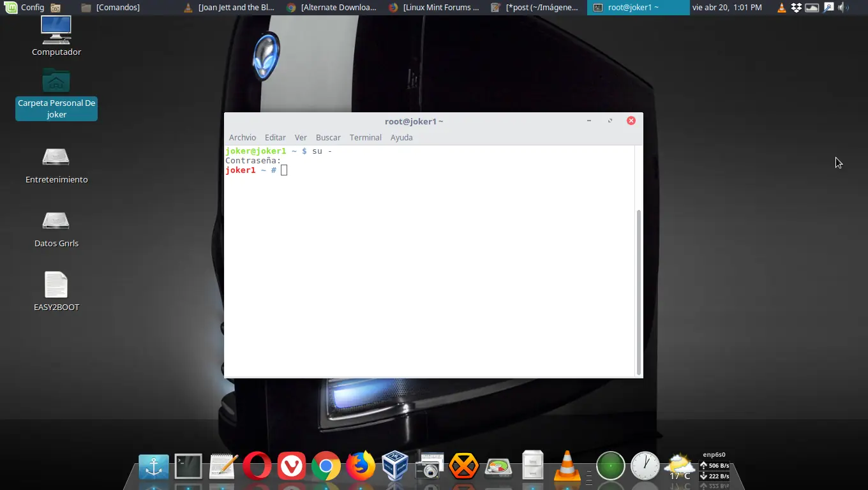Viewport: 868px width, 490px height.
Task: Open the Archivo menu in terminal
Action: tap(242, 138)
